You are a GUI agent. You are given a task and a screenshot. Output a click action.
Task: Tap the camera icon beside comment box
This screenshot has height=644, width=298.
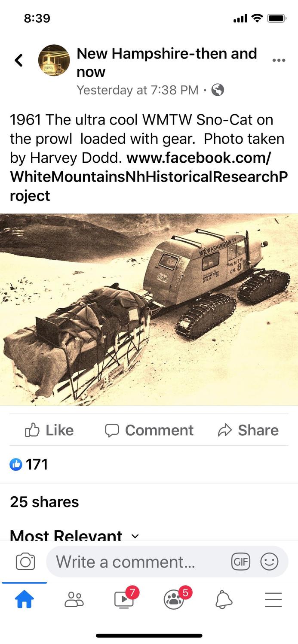[25, 562]
